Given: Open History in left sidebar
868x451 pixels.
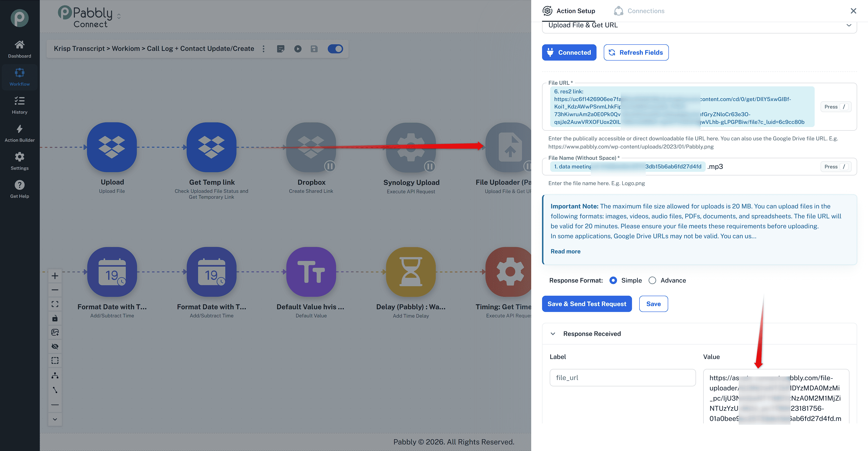Looking at the screenshot, I should click(19, 105).
